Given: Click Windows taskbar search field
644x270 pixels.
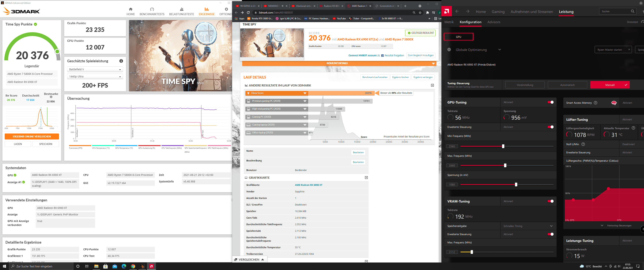Looking at the screenshot, I should click(x=41, y=266).
